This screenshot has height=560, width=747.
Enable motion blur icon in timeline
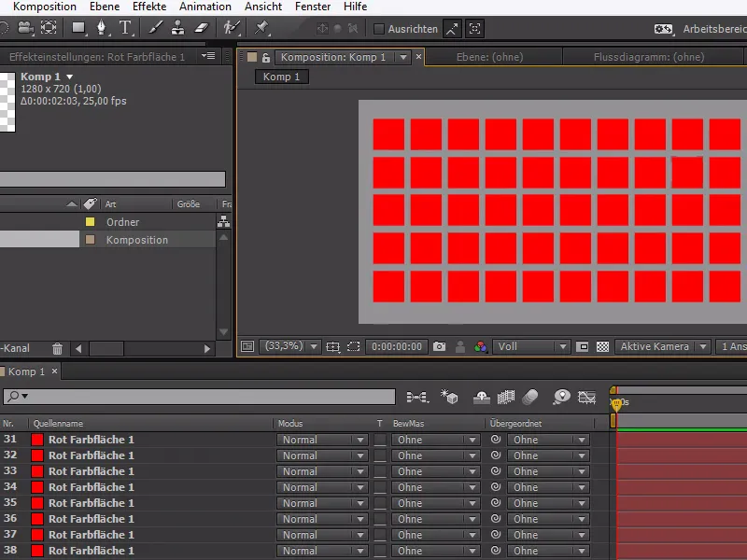click(530, 397)
